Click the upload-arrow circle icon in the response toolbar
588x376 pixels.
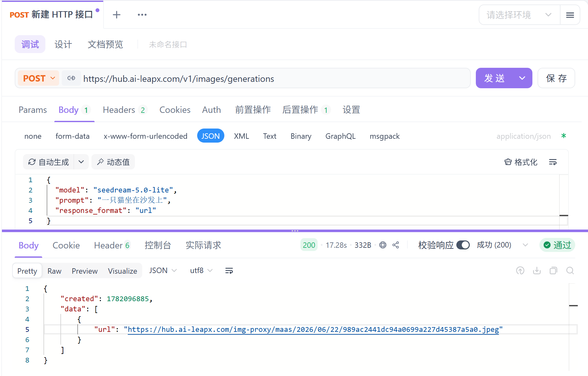pos(520,271)
